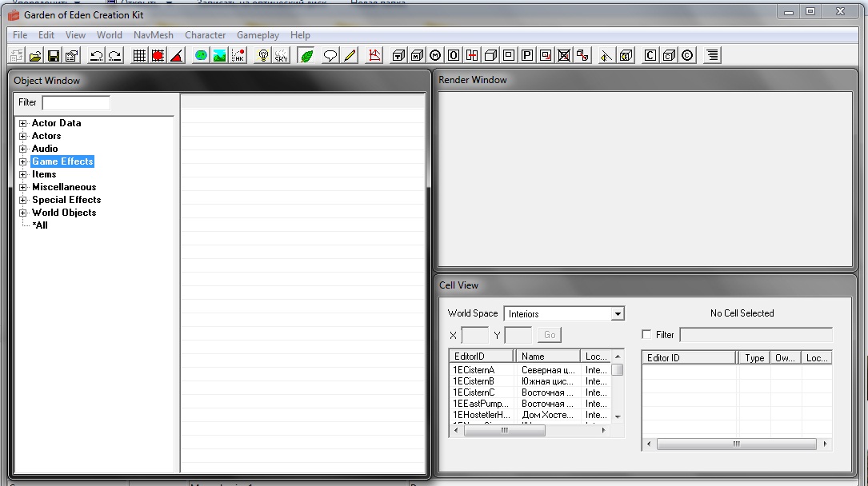Viewport: 868px width, 486px height.
Task: Click the Object Window Filter text field
Action: 76,103
